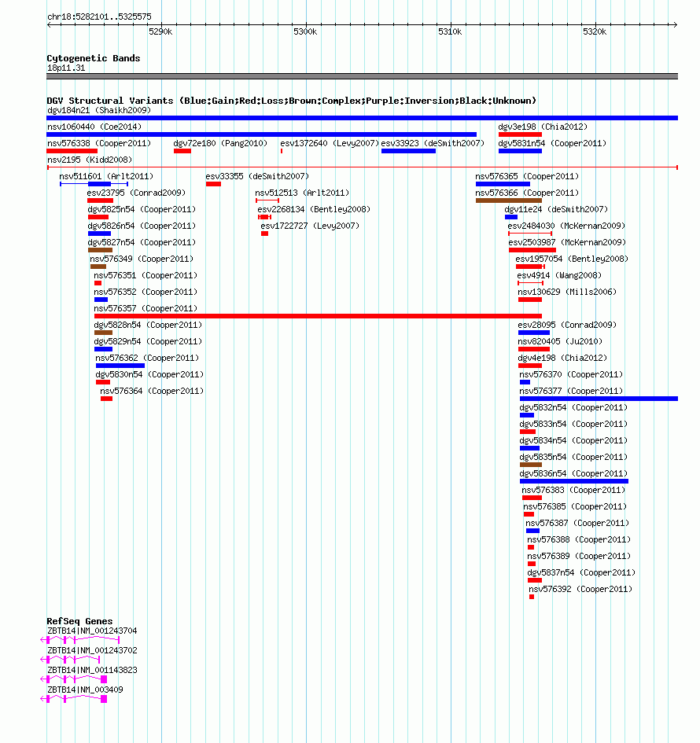This screenshot has width=700, height=743.
Task: Click esv33355 (deSmith2007) label
Action: click(257, 177)
